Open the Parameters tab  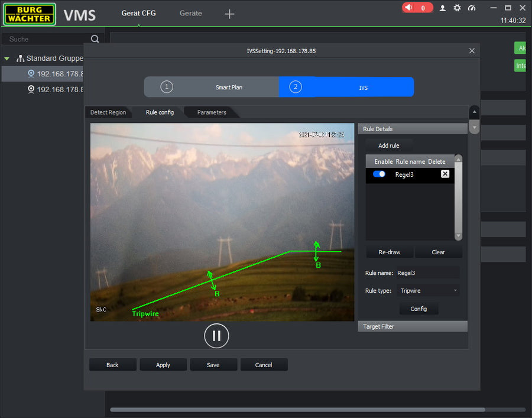(212, 112)
